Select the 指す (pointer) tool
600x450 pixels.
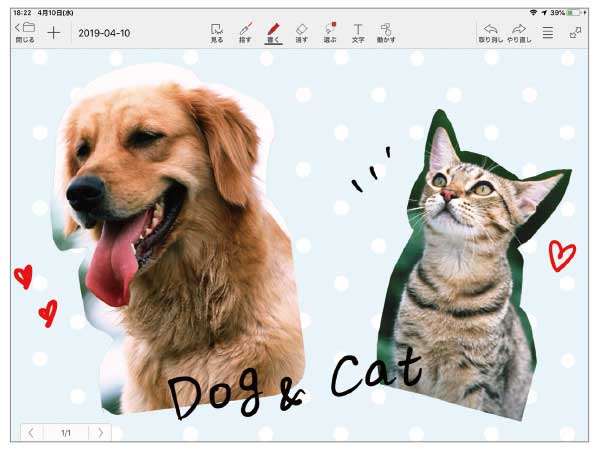245,33
